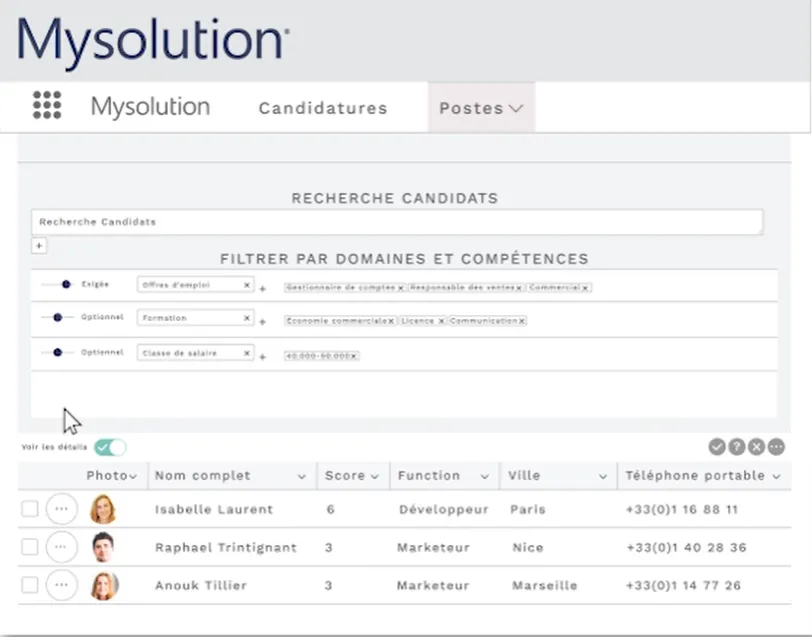Click the checkmark circle icon above the results
Image resolution: width=812 pixels, height=637 pixels.
click(x=717, y=447)
